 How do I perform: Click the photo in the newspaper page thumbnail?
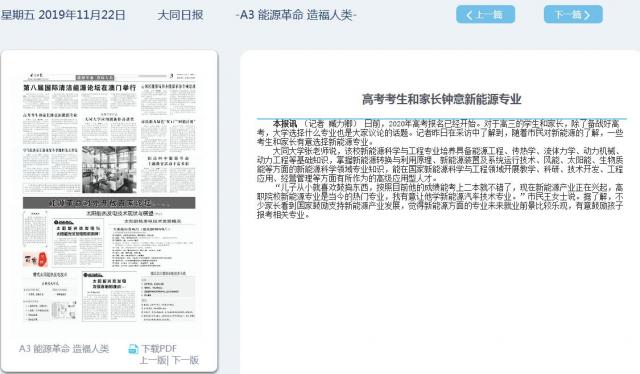point(109,169)
